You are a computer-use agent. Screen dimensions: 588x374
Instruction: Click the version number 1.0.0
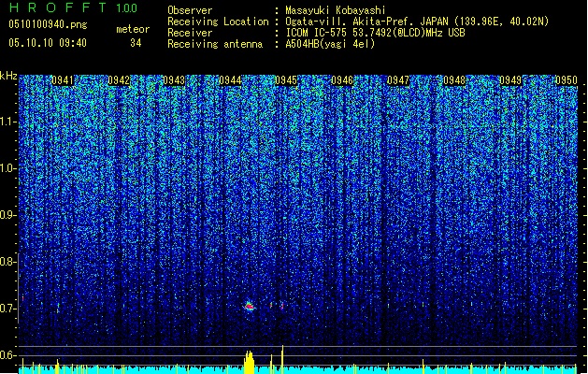127,8
